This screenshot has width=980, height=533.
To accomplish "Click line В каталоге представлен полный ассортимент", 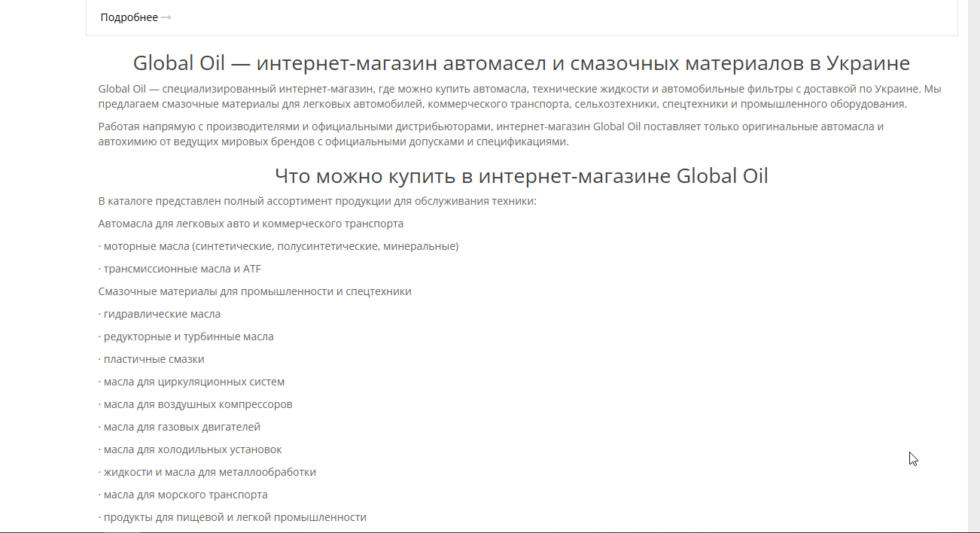I will 318,201.
